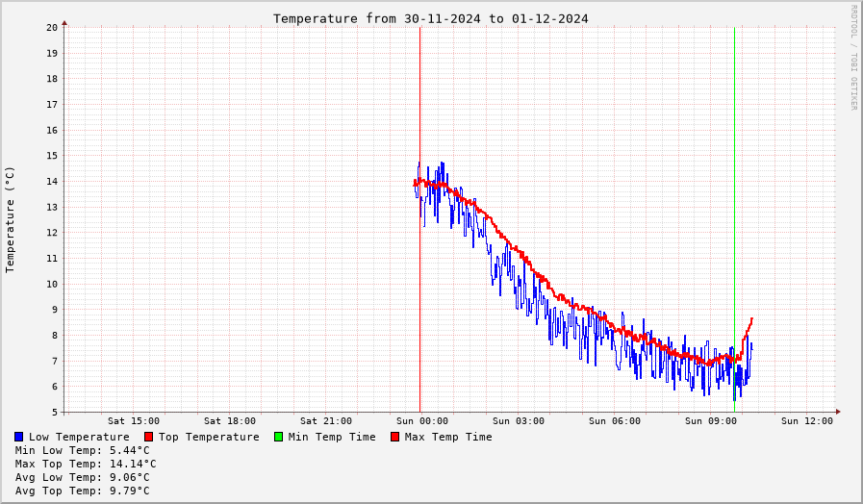Click the y-axis value 20
The image size is (863, 504).
click(52, 28)
